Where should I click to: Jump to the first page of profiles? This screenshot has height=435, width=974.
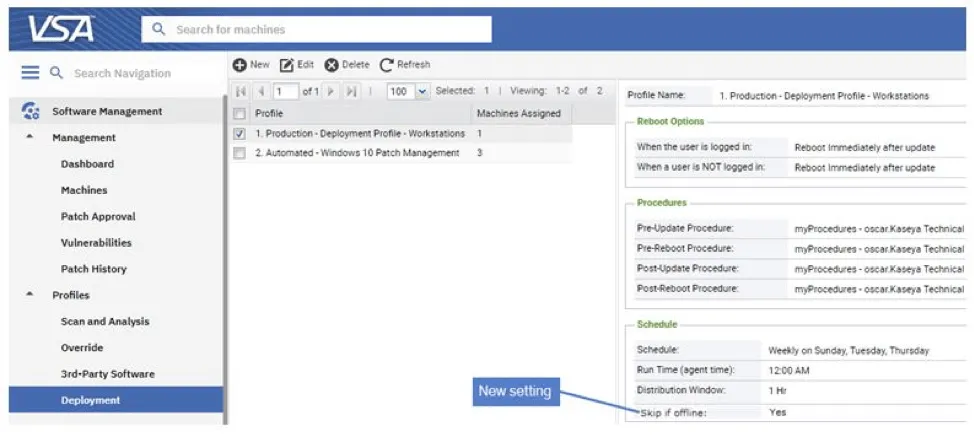click(x=241, y=91)
